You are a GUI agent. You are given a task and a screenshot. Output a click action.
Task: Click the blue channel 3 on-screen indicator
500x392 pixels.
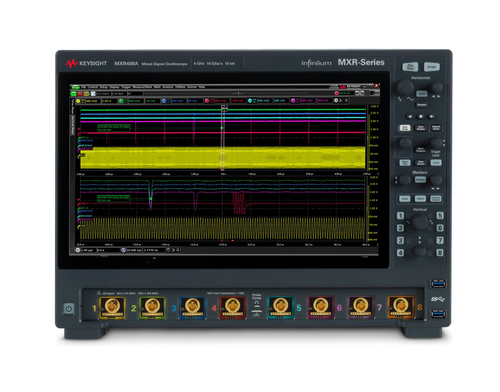[164, 101]
